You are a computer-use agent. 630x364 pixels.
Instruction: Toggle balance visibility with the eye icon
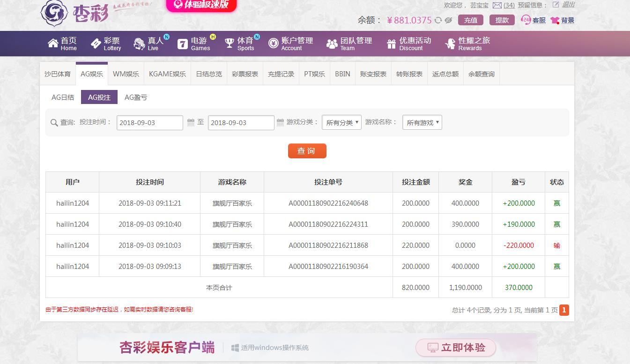click(448, 20)
